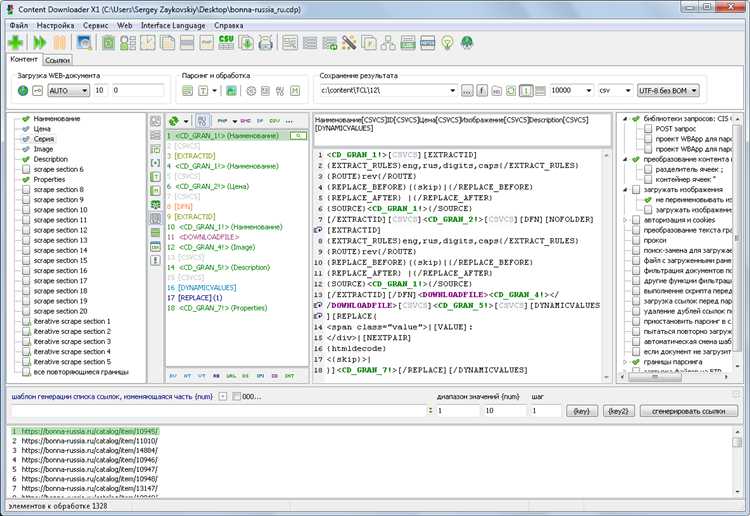Open the csv file format dropdown
This screenshot has height=516, width=750.
tap(615, 90)
